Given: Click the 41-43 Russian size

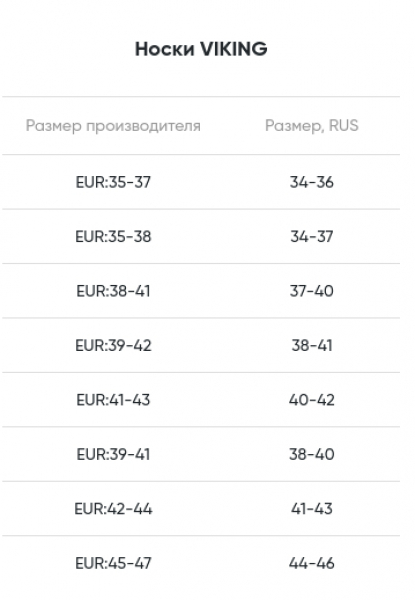Looking at the screenshot, I should tap(312, 509).
